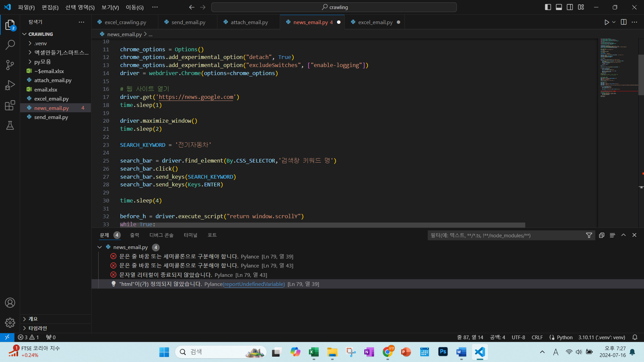Open the Accounts menu icon
Image resolution: width=644 pixels, height=362 pixels.
point(10,303)
